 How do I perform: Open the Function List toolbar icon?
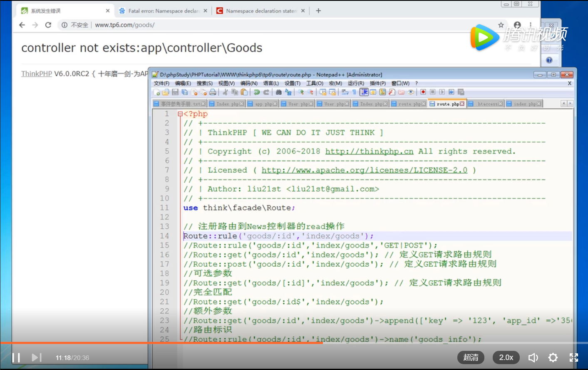coord(392,92)
